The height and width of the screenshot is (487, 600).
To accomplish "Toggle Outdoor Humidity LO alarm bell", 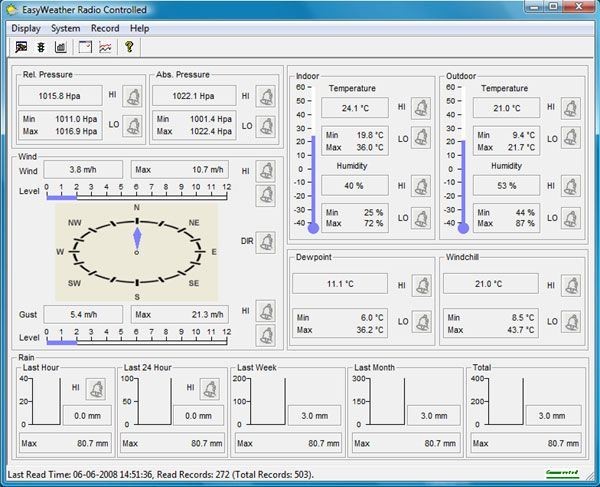I will (571, 218).
